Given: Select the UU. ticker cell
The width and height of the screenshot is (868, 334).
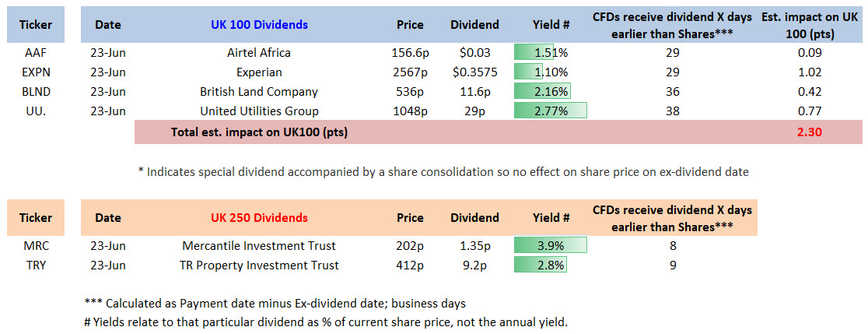Looking at the screenshot, I should pos(36,111).
